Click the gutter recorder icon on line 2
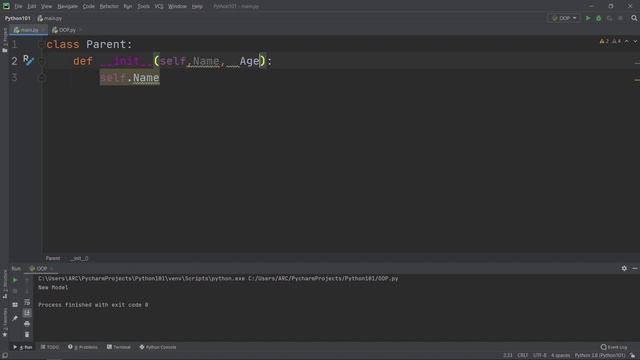The width and height of the screenshot is (640, 360). tap(28, 60)
